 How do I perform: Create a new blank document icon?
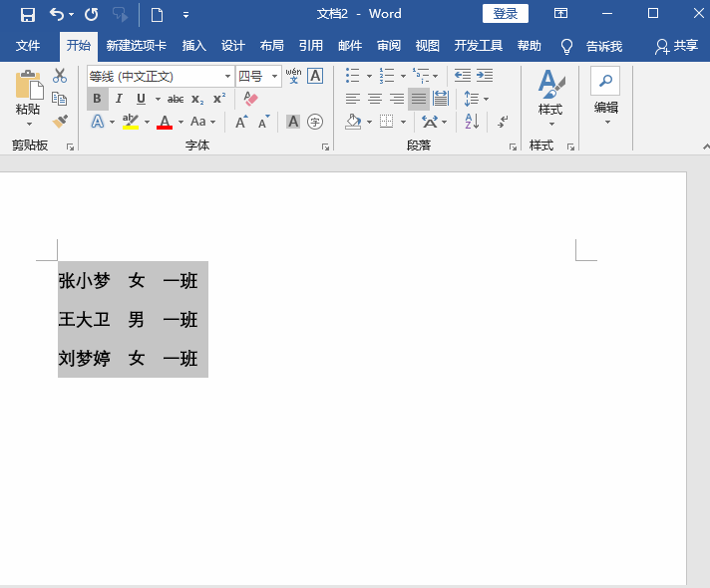[x=157, y=15]
